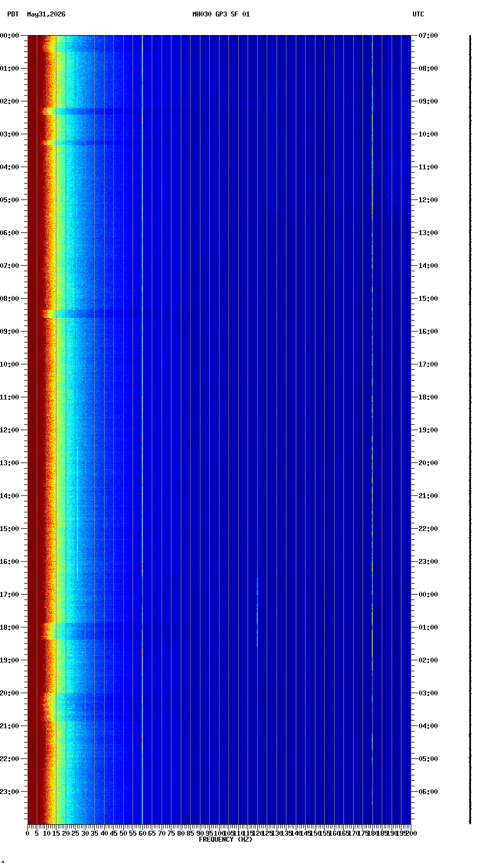Click frequency axis tick label 40
Screen dimensions: 494x868
(104, 833)
